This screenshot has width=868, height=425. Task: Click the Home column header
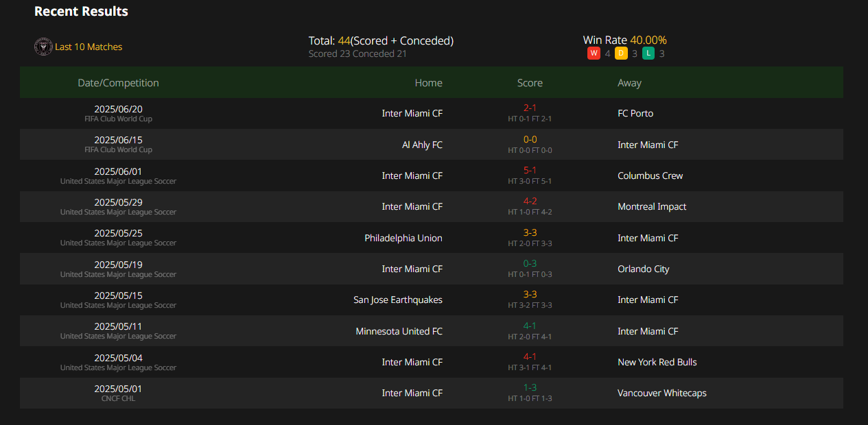pos(429,83)
